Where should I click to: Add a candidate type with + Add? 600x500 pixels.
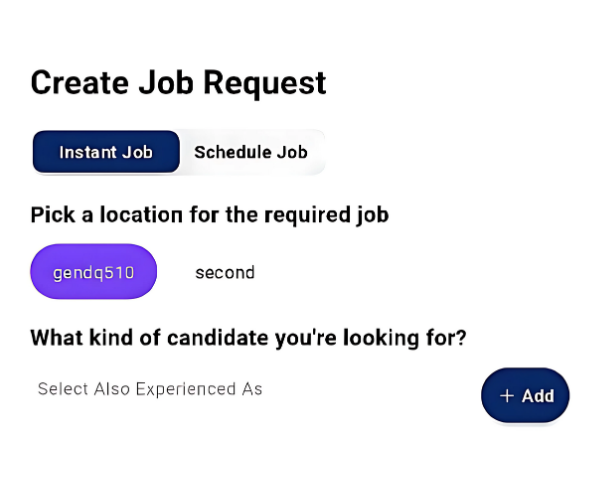pos(525,396)
